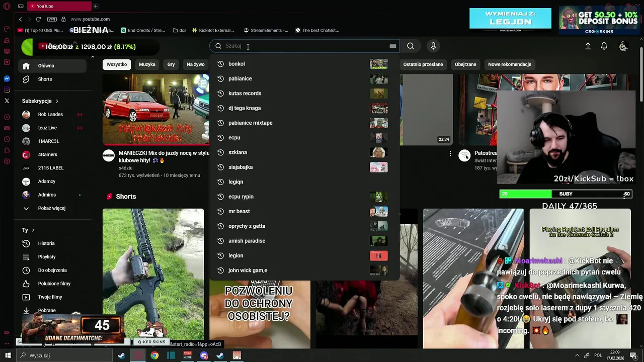Open Facebook Messenger in Opera sidebar
Image resolution: width=644 pixels, height=362 pixels.
[x=7, y=79]
